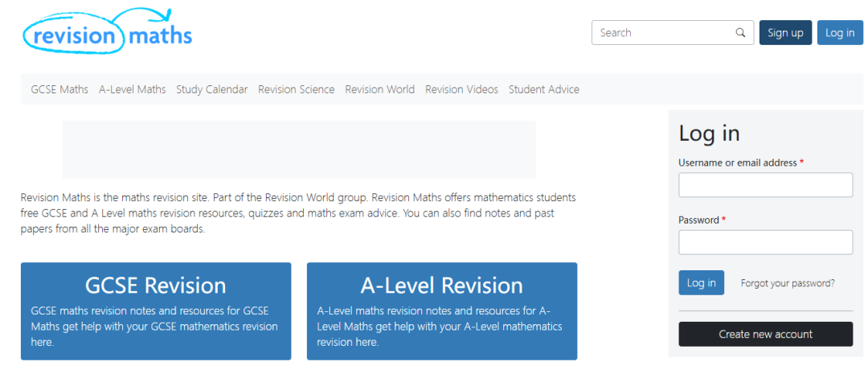Select Student Advice in the navigation bar
868x366 pixels.
coord(543,89)
